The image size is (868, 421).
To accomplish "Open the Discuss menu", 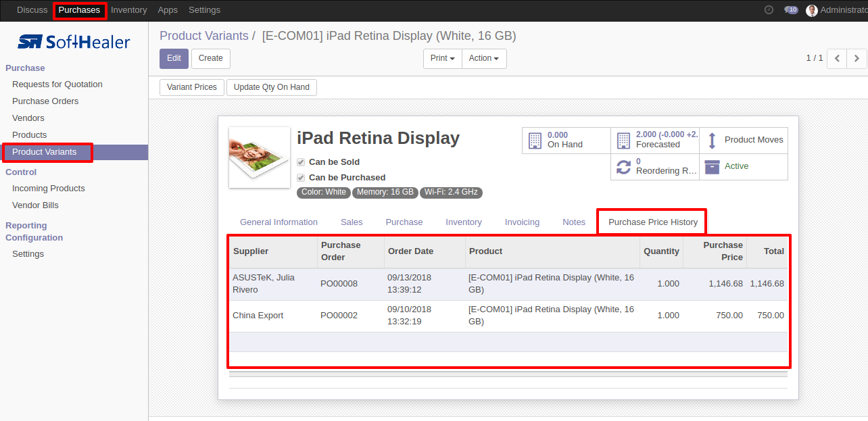I will pyautogui.click(x=32, y=10).
